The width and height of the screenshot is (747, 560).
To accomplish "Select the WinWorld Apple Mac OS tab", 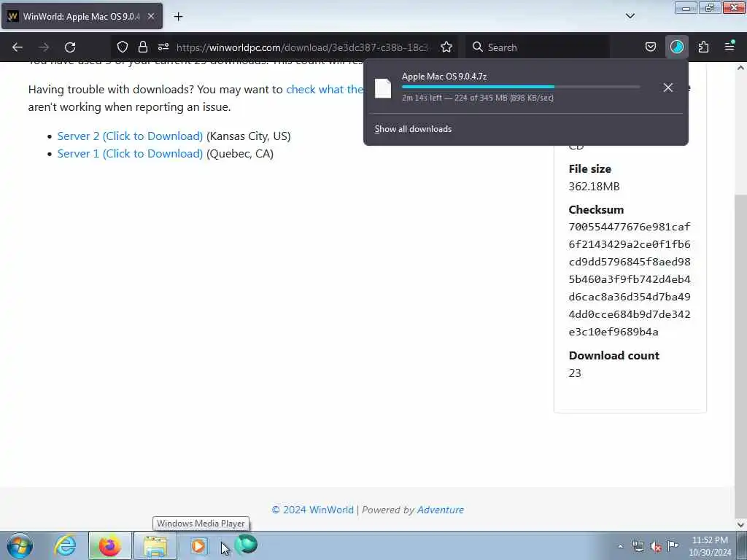I will 82,16.
